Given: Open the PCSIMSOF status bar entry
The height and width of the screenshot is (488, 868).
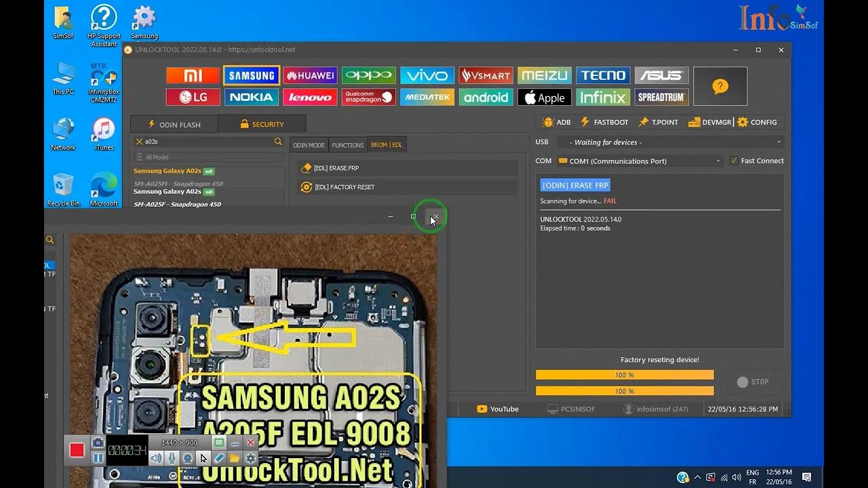Looking at the screenshot, I should coord(571,409).
